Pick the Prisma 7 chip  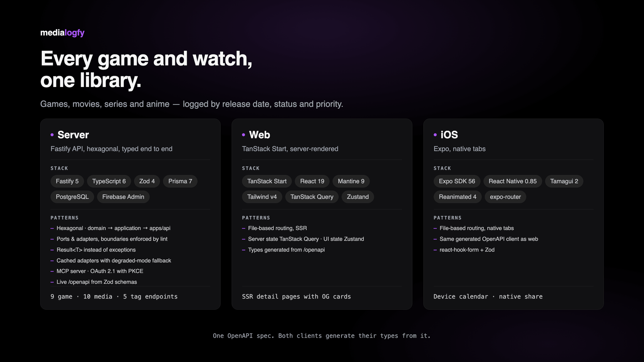coord(180,181)
